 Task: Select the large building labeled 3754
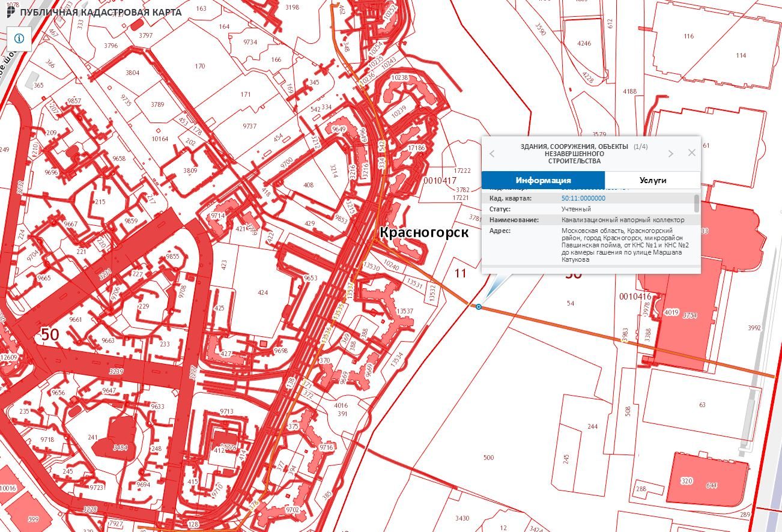(689, 315)
